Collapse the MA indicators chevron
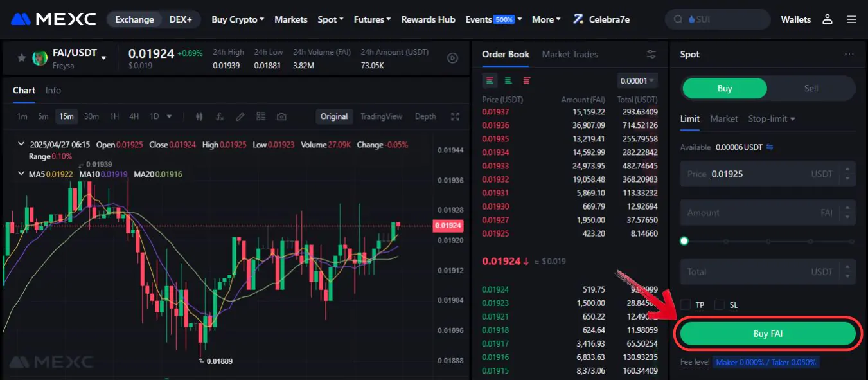868x380 pixels. pos(21,174)
